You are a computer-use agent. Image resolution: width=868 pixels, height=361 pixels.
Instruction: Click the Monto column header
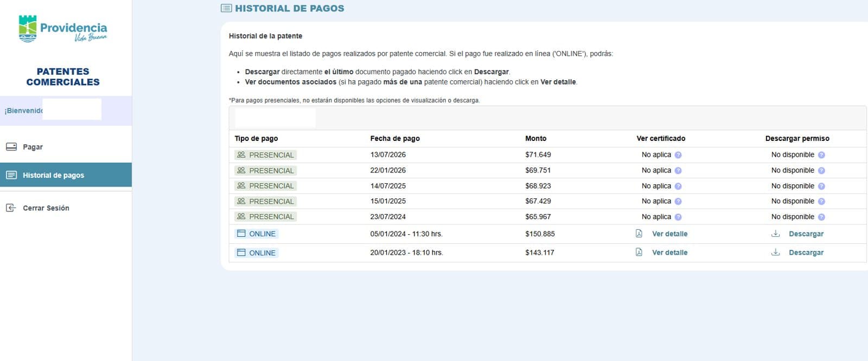(x=536, y=139)
